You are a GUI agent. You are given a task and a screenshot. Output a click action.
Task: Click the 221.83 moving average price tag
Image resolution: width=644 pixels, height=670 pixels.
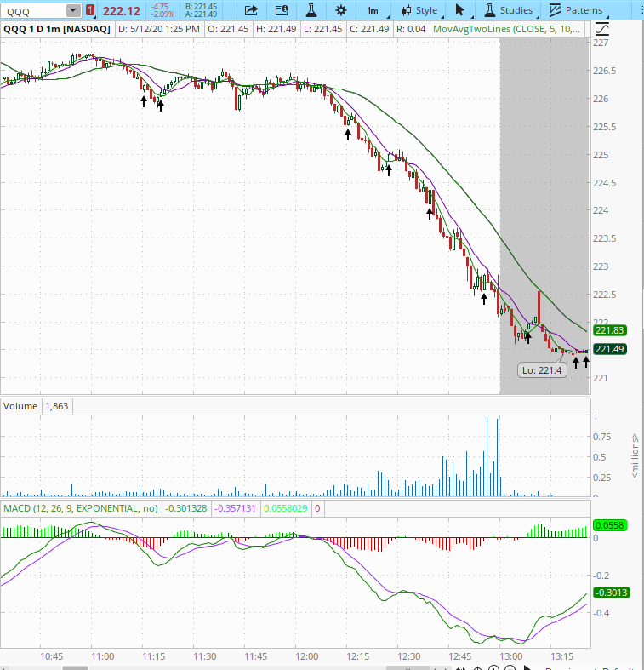click(610, 330)
